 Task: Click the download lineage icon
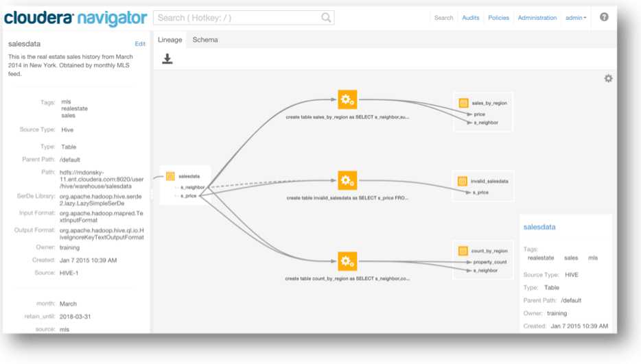[x=167, y=59]
